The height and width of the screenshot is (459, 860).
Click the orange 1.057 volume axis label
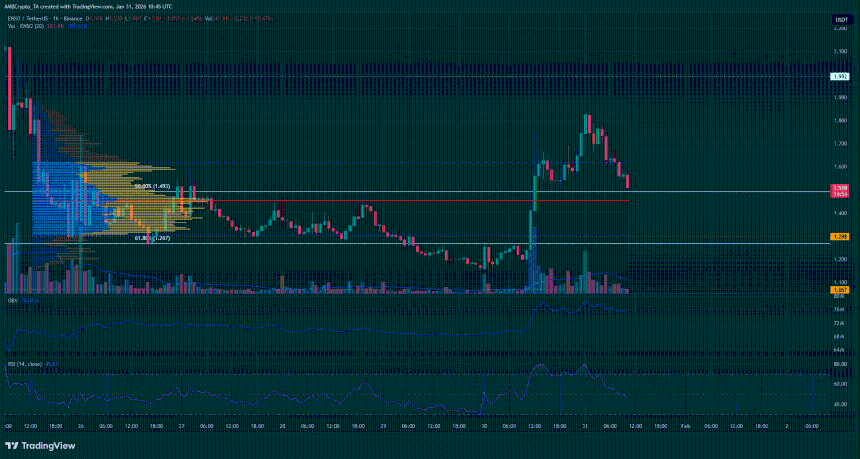[x=840, y=290]
